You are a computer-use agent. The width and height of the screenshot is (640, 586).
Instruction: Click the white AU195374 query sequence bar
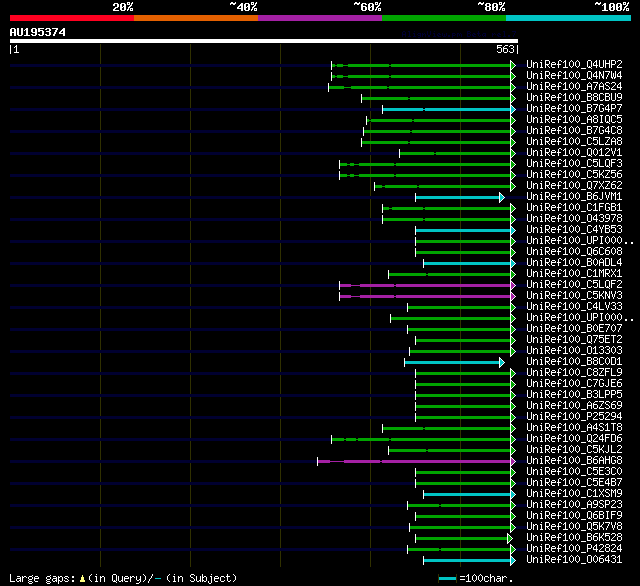pyautogui.click(x=264, y=41)
